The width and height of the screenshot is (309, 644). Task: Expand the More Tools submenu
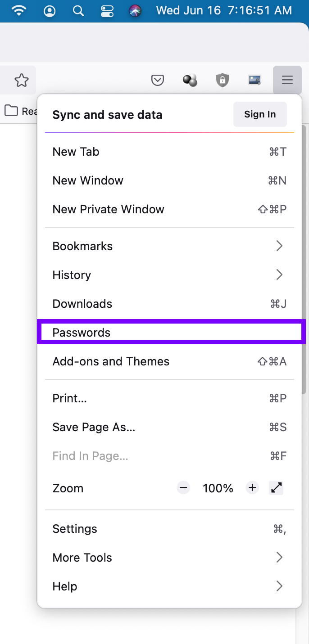tap(169, 558)
